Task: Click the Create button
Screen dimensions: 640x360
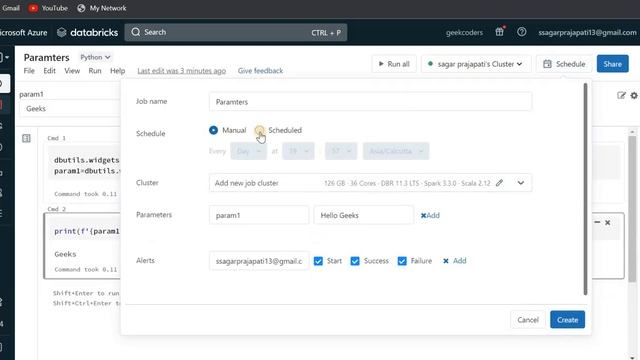Action: coord(567,320)
